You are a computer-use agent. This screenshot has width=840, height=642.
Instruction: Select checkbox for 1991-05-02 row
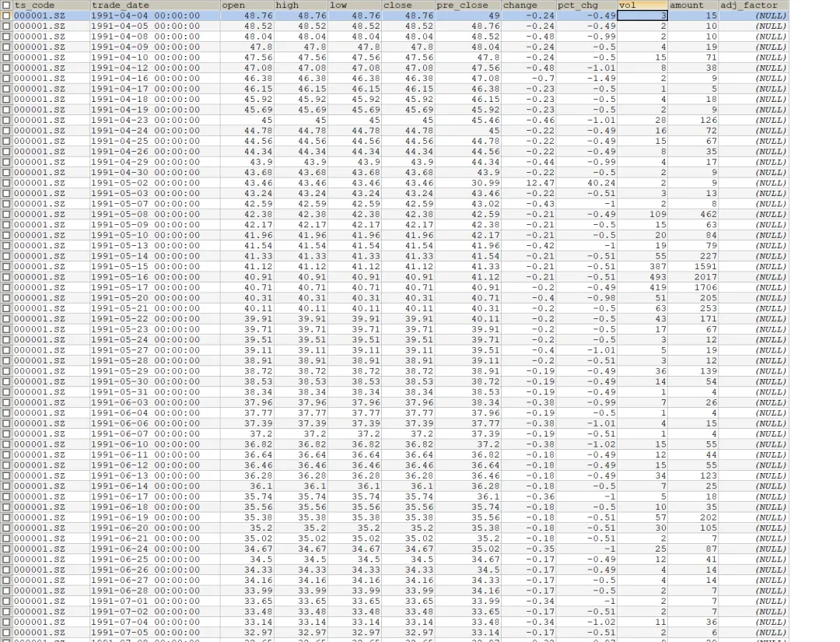point(7,183)
